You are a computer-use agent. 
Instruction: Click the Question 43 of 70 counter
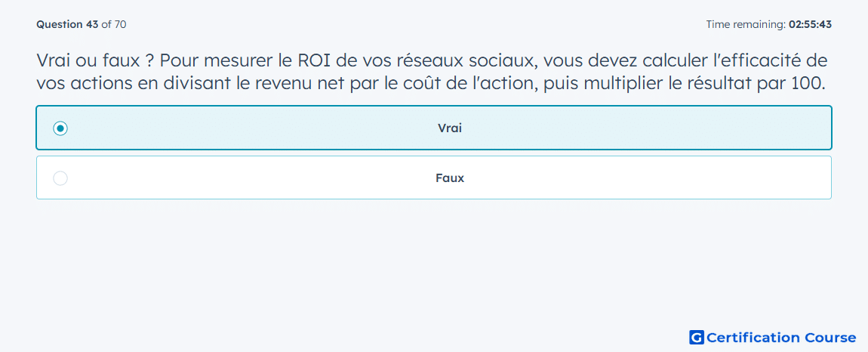click(82, 24)
